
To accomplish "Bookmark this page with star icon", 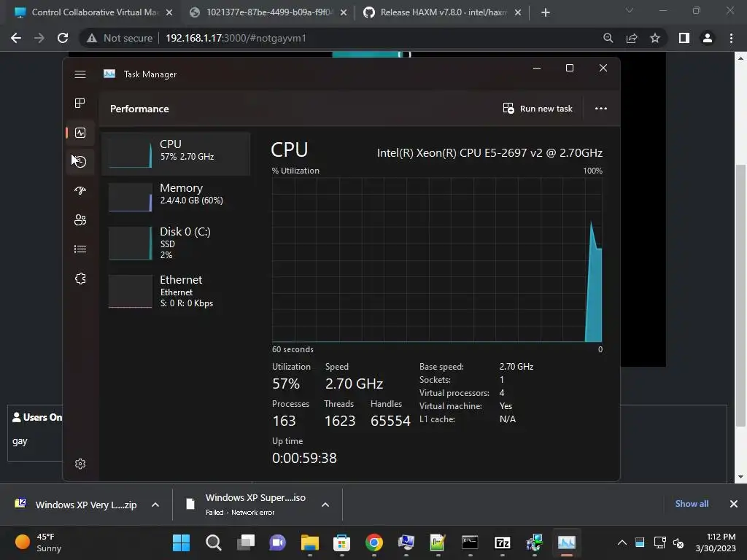I will point(655,38).
